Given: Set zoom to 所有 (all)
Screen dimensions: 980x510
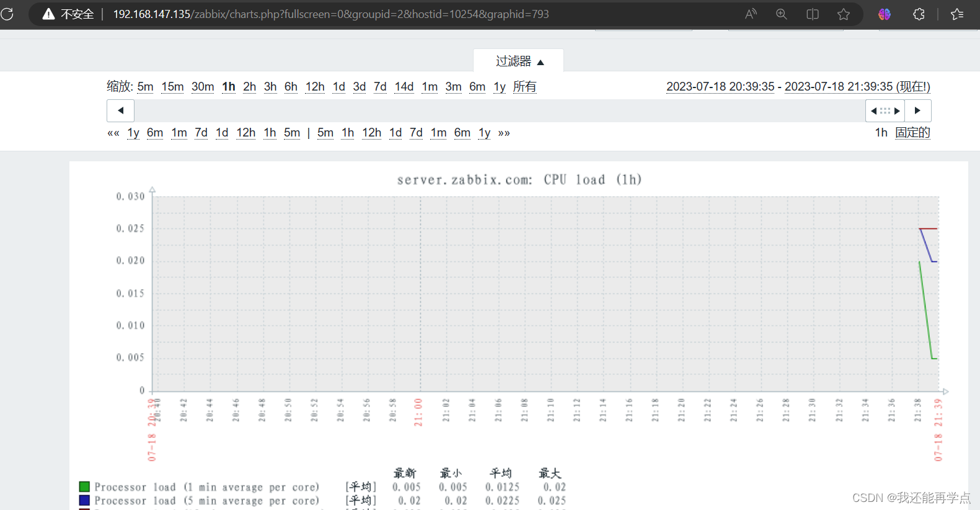Looking at the screenshot, I should 524,86.
